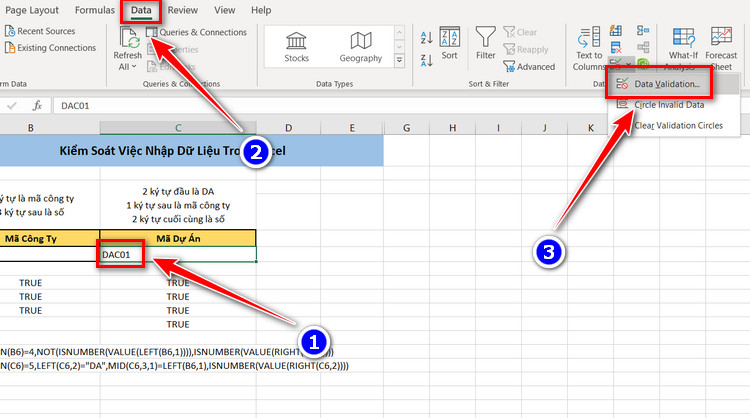Select column J header
750x418 pixels.
[x=544, y=128]
